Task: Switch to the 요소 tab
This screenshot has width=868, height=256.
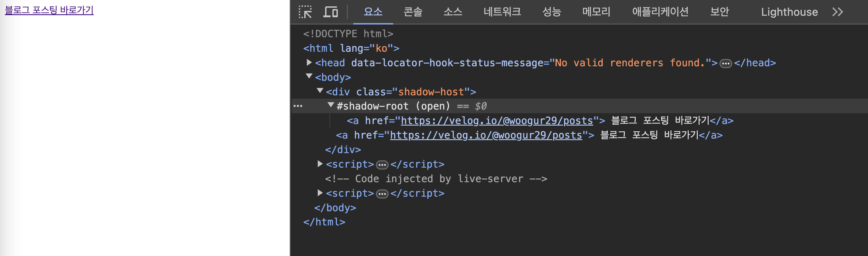Action: click(x=373, y=12)
